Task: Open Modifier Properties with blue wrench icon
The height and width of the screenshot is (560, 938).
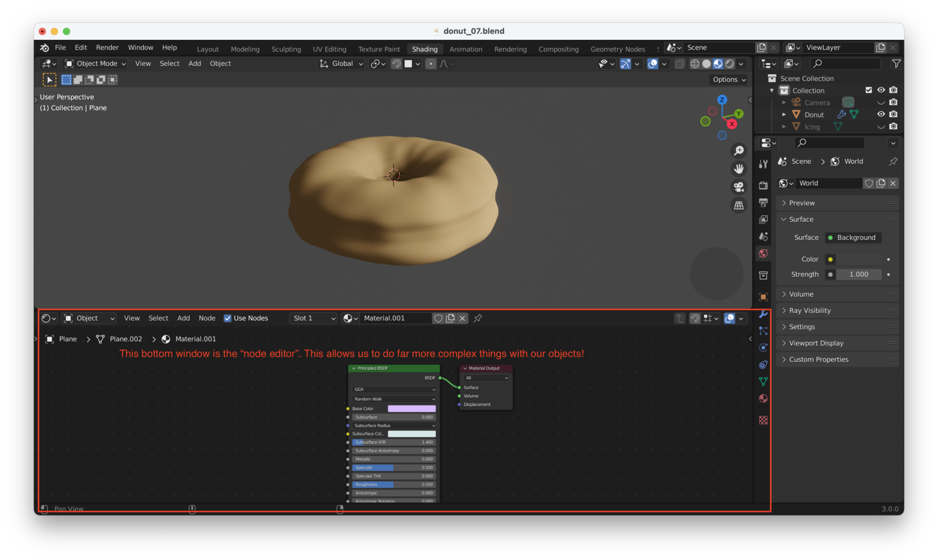Action: click(x=763, y=314)
